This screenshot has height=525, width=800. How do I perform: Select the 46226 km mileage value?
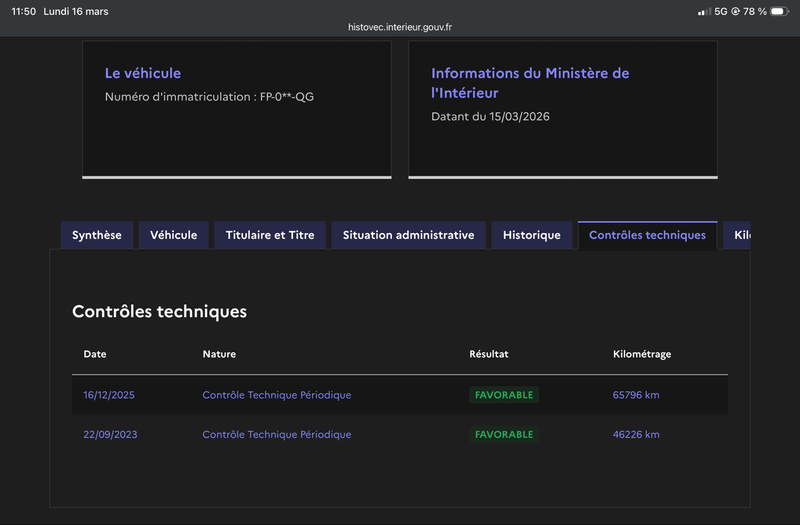pos(636,434)
